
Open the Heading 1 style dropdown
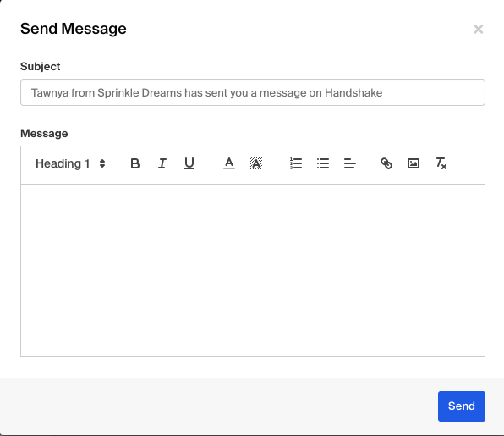click(70, 163)
